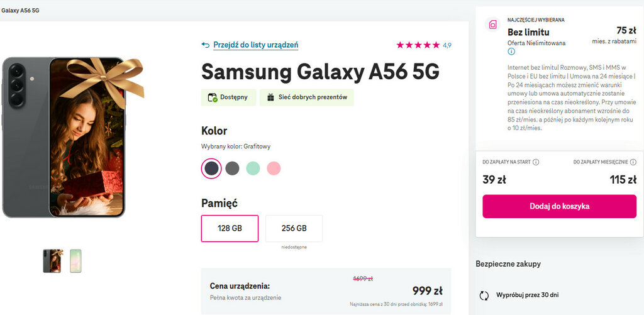Click the Dostępny availability icon
644x315 pixels.
point(213,97)
